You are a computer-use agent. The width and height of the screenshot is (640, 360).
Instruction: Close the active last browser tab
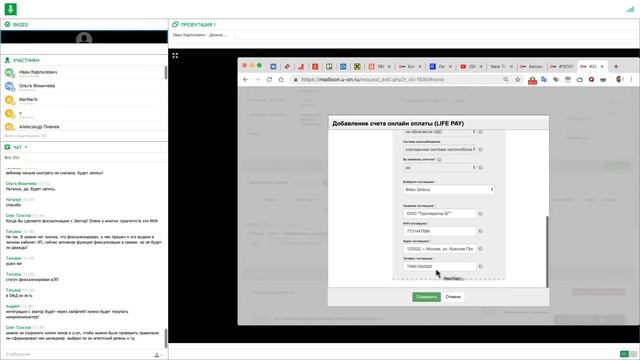602,67
